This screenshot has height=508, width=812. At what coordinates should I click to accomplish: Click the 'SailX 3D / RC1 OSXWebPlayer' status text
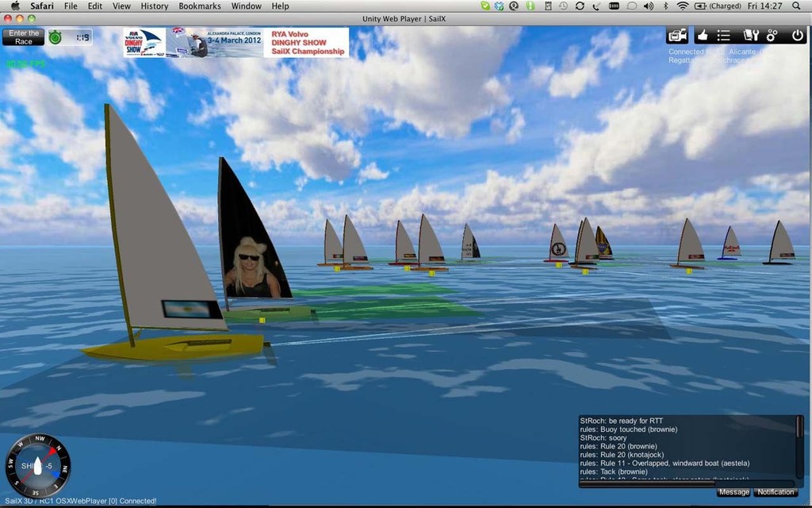[81, 502]
